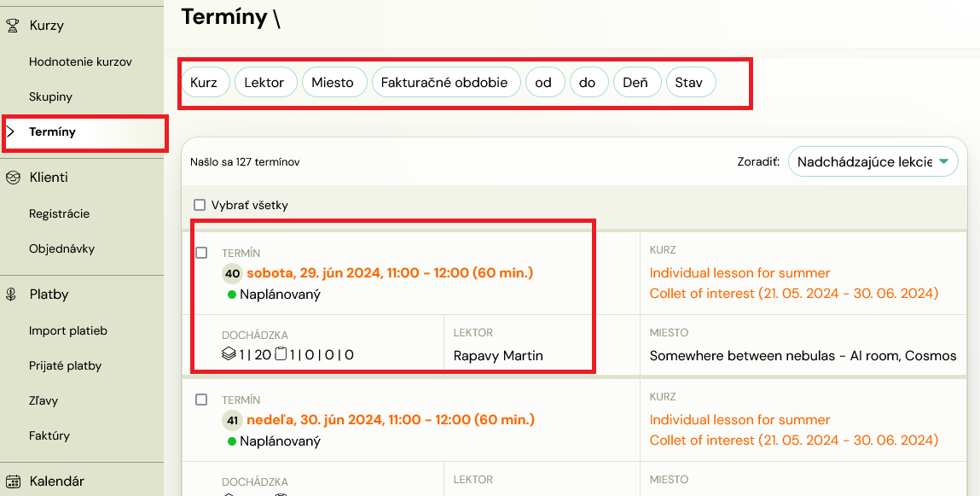The width and height of the screenshot is (980, 496).
Task: Go to Faktúry in the sidebar
Action: pyautogui.click(x=49, y=436)
